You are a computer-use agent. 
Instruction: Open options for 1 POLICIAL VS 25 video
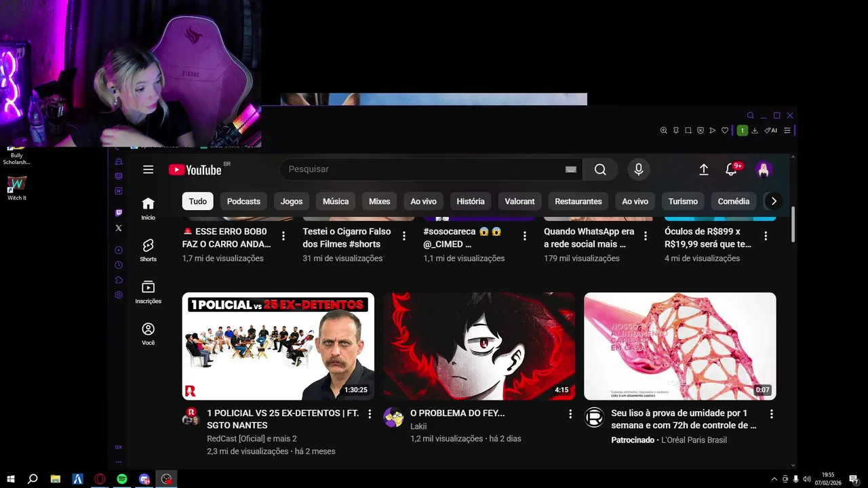pyautogui.click(x=370, y=413)
